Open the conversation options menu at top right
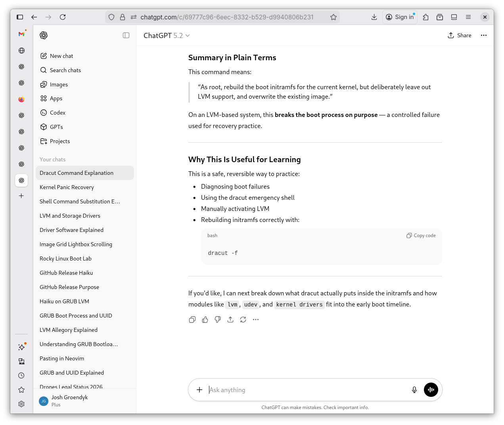The image size is (504, 425). coord(484,35)
